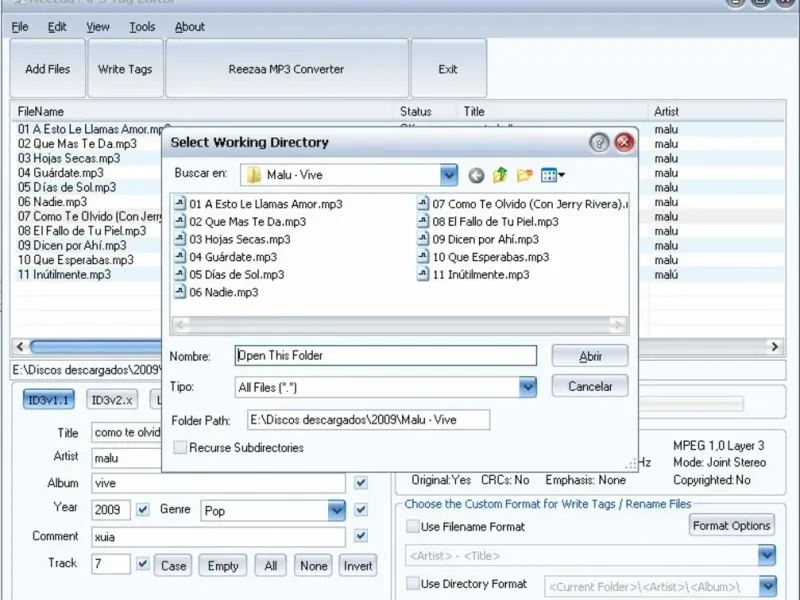The image size is (800, 600).
Task: Click main file list scrollbar thumb
Action: pyautogui.click(x=95, y=347)
